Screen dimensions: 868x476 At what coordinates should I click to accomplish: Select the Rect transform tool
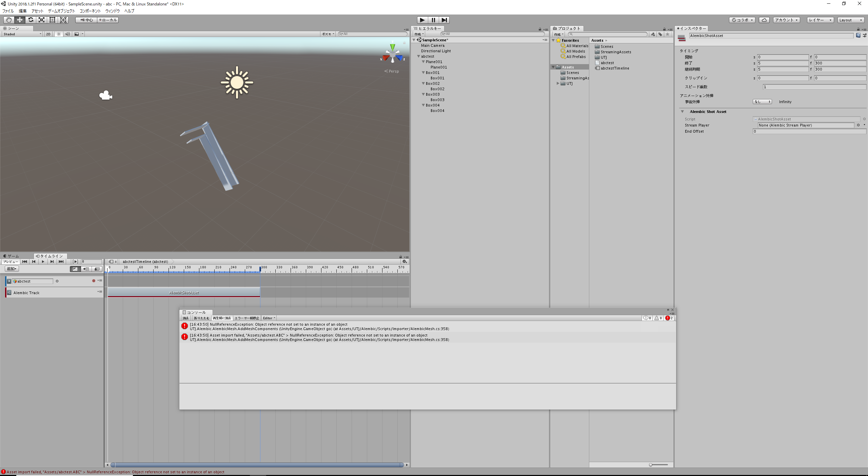coord(52,20)
